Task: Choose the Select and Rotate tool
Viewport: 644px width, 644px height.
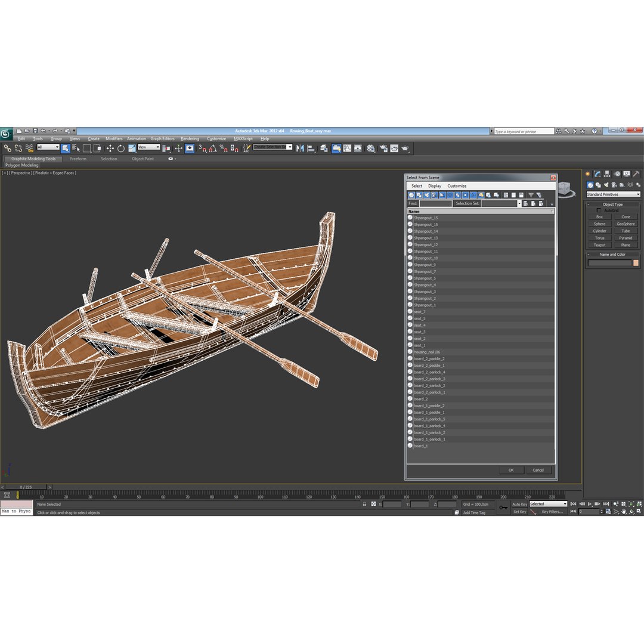Action: [x=120, y=148]
